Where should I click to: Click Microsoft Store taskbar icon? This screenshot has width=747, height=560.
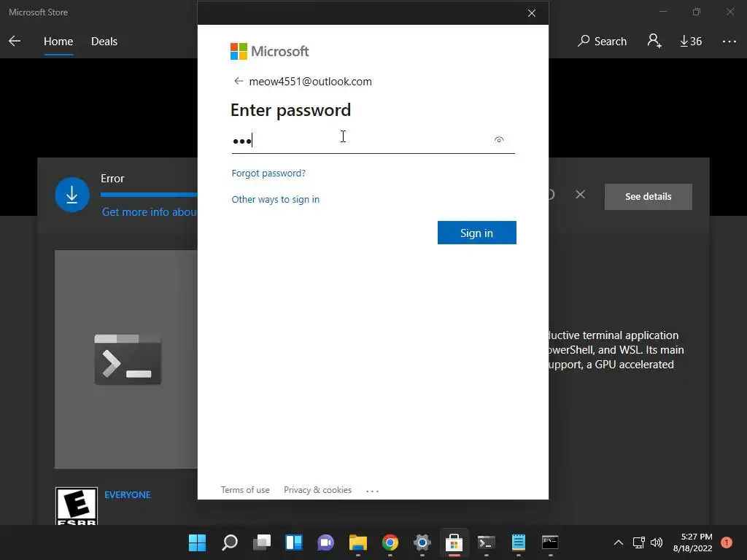pyautogui.click(x=454, y=542)
